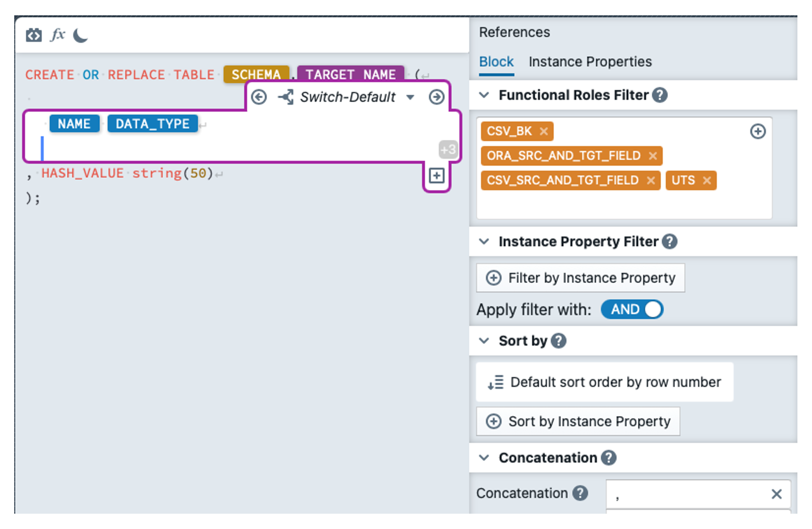This screenshot has height=529, width=812.
Task: Open help for Sort by section
Action: tap(558, 341)
